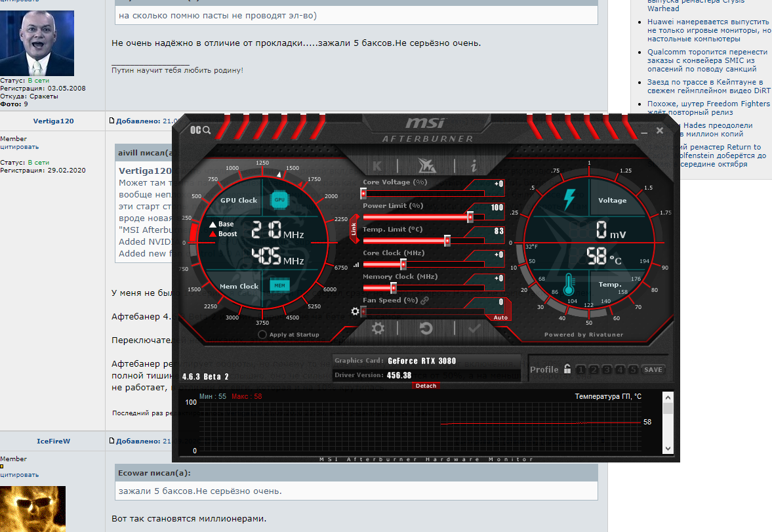
Task: Open IceFireW user profile link
Action: click(x=53, y=441)
